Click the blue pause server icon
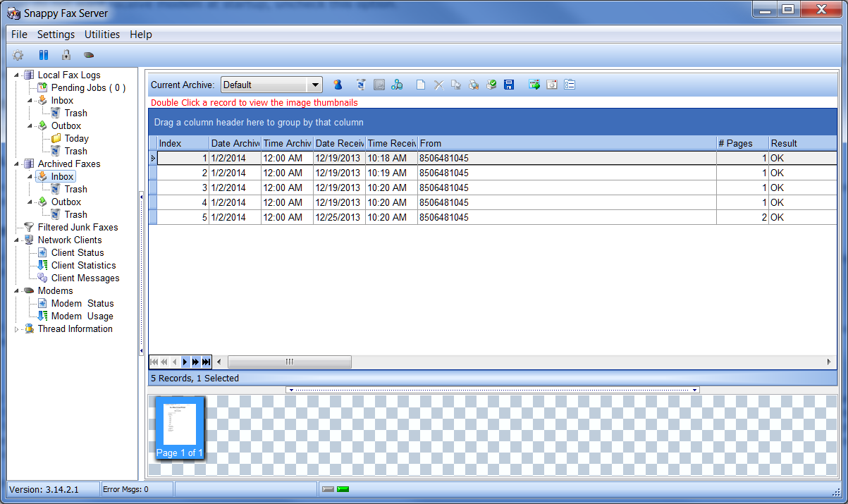The image size is (848, 504). pos(43,55)
